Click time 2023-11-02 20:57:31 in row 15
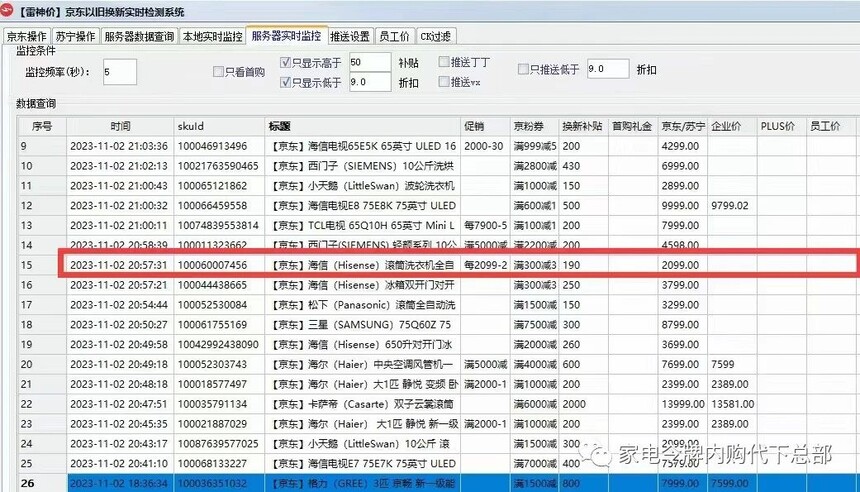860x492 pixels. pyautogui.click(x=118, y=265)
